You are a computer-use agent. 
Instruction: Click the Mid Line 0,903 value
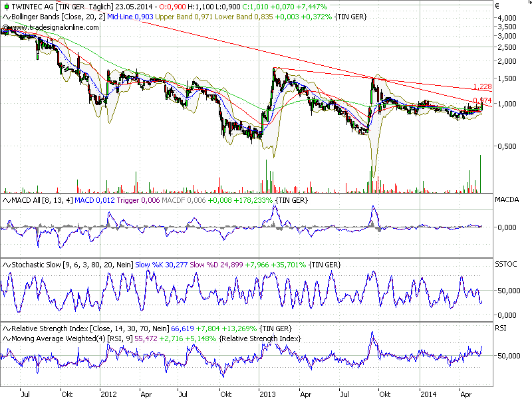click(x=130, y=17)
